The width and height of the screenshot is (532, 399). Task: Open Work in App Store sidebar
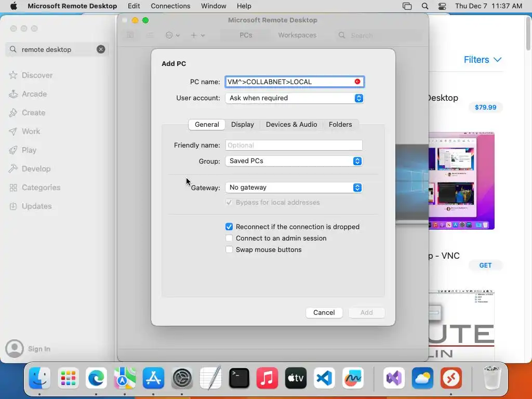pos(31,131)
